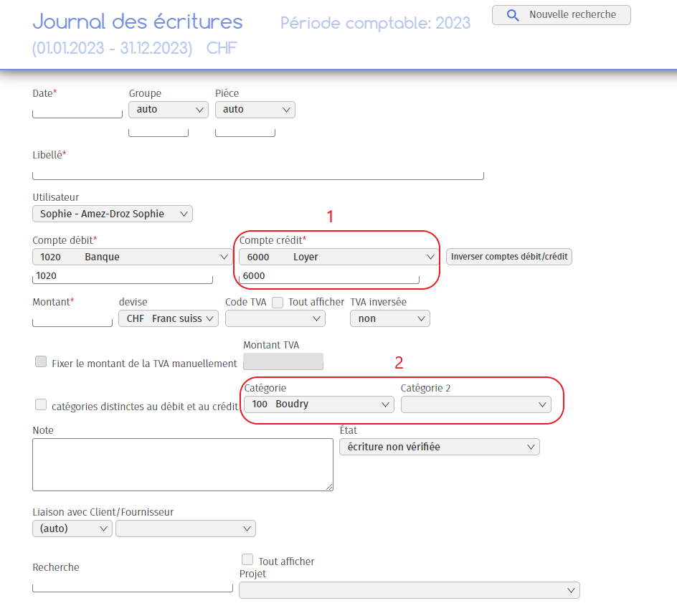This screenshot has height=616, width=677.
Task: Check Fixer le montant de la TVA manuellement
Action: (x=41, y=362)
